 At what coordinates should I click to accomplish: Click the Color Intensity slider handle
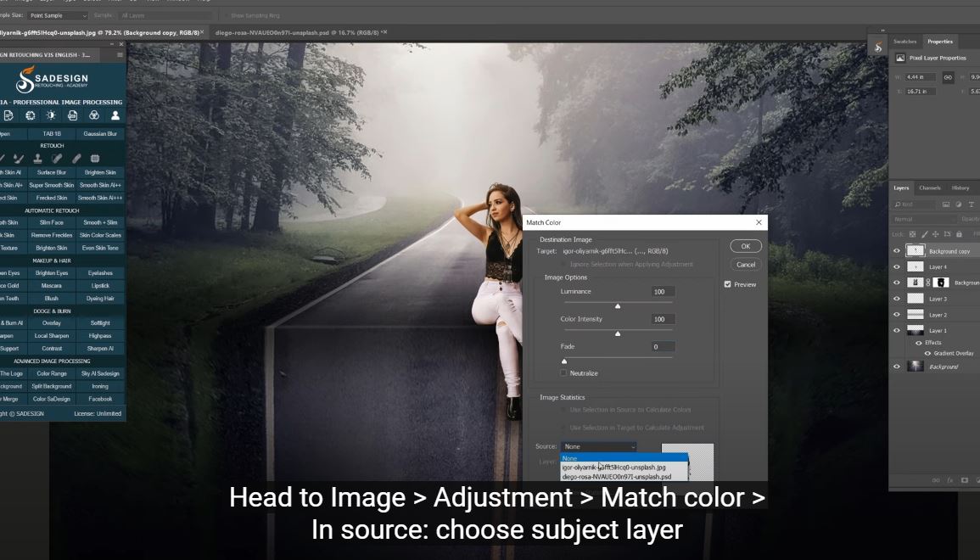tap(618, 333)
